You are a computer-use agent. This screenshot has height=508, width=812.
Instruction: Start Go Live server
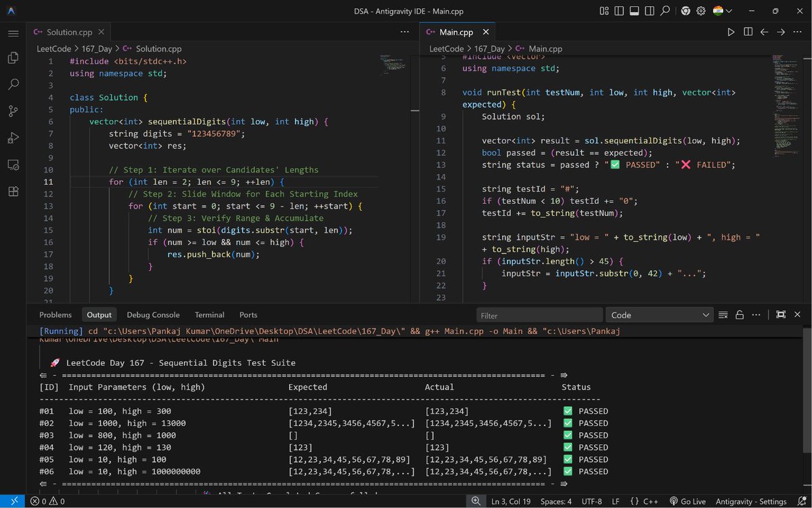point(687,501)
